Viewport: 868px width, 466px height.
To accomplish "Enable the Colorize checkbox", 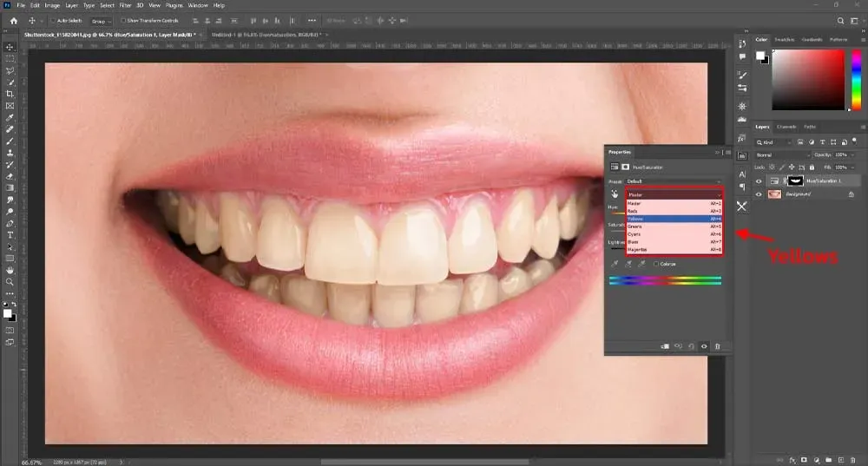I will [x=656, y=264].
